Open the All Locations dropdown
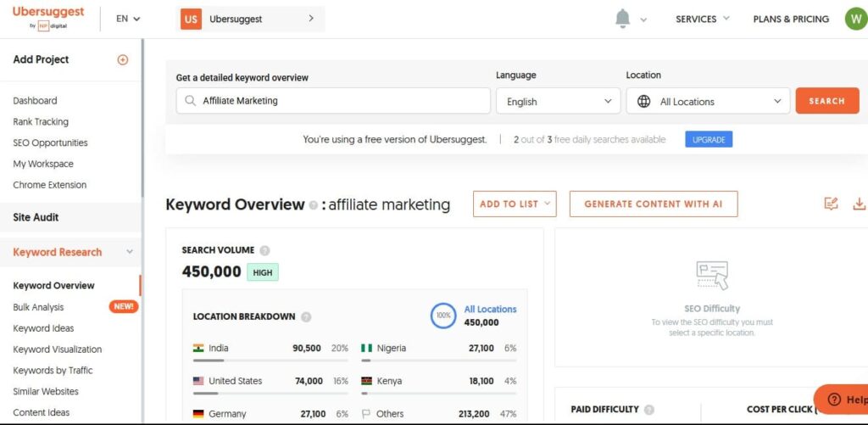The height and width of the screenshot is (425, 868). click(x=708, y=102)
